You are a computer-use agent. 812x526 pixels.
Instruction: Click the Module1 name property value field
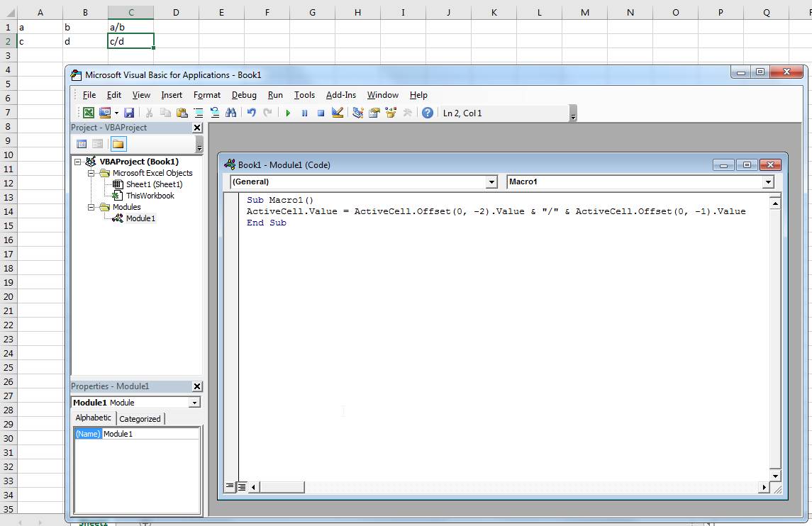[150, 434]
